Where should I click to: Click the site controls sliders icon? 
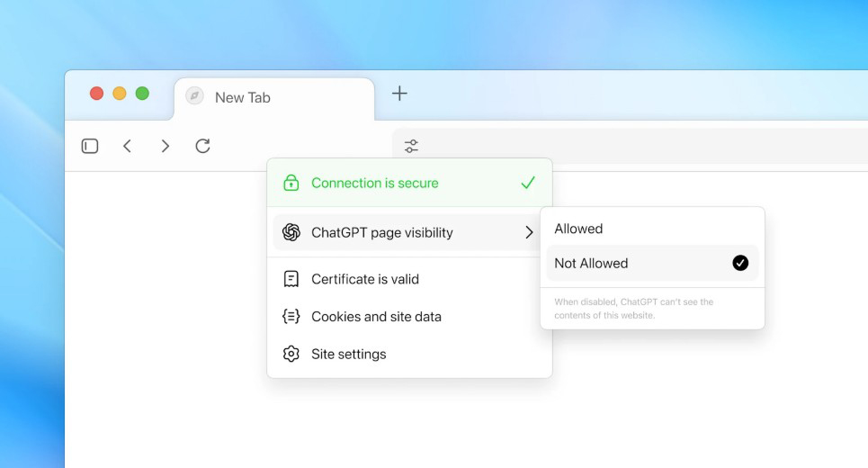click(x=411, y=146)
